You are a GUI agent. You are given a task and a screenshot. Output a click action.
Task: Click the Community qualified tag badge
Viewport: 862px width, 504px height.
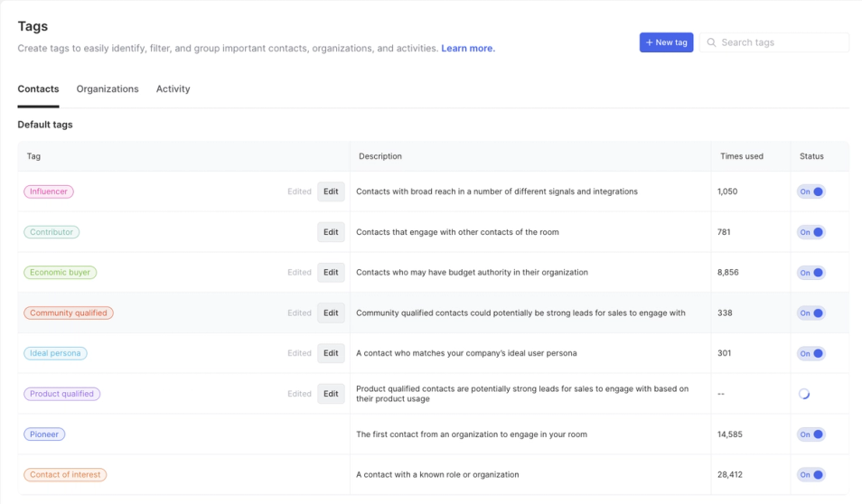point(69,313)
